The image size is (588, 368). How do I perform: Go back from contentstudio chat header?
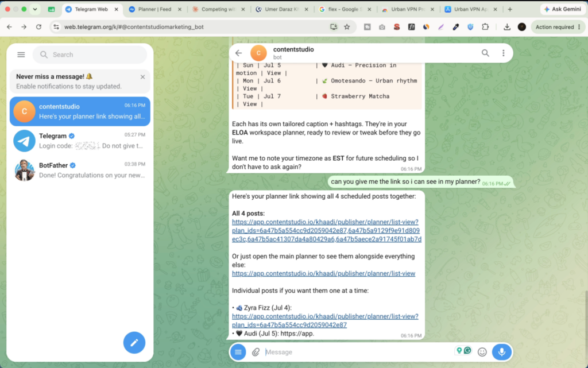click(x=238, y=53)
